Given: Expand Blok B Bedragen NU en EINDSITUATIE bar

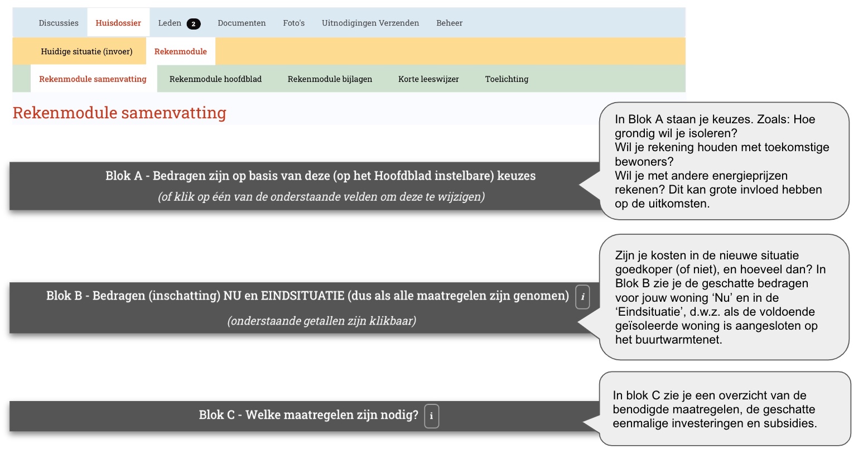Looking at the screenshot, I should 305,308.
